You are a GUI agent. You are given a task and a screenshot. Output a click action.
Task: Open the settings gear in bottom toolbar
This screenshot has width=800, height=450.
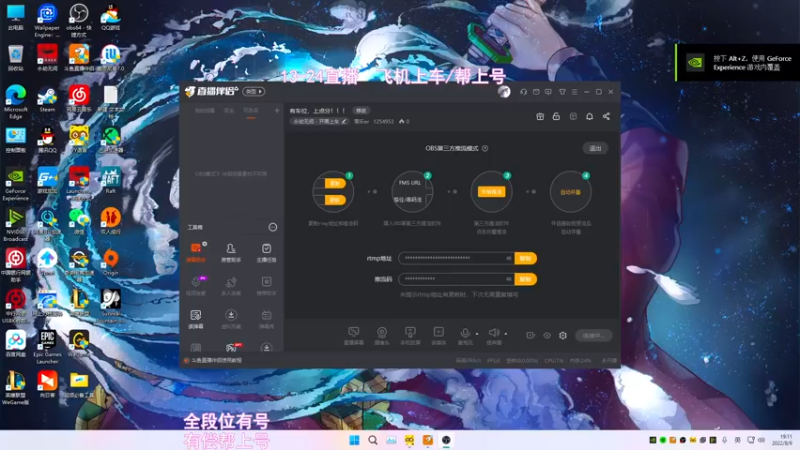pos(563,335)
